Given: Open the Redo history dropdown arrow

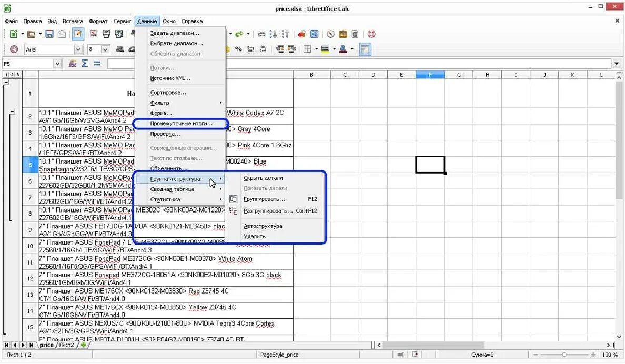Looking at the screenshot, I should click(248, 34).
